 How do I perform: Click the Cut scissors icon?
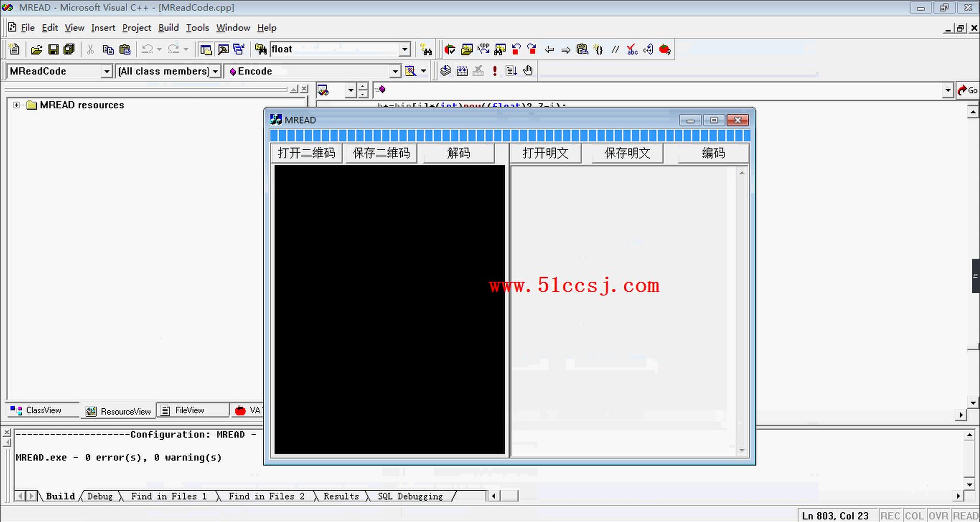pyautogui.click(x=90, y=49)
